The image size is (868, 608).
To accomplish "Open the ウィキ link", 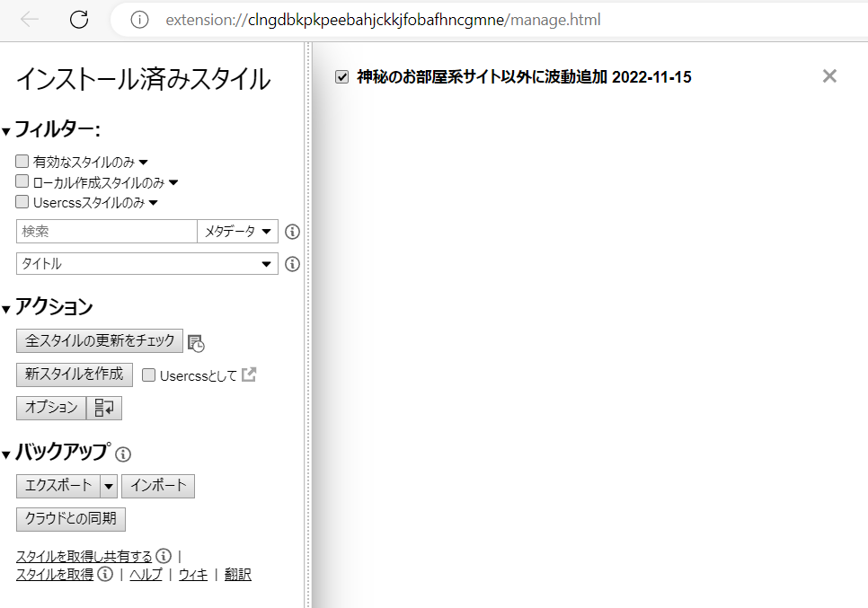I will point(193,575).
